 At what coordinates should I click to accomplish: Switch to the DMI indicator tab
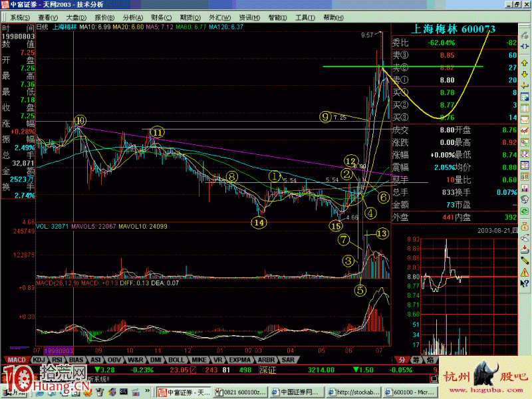(156, 360)
